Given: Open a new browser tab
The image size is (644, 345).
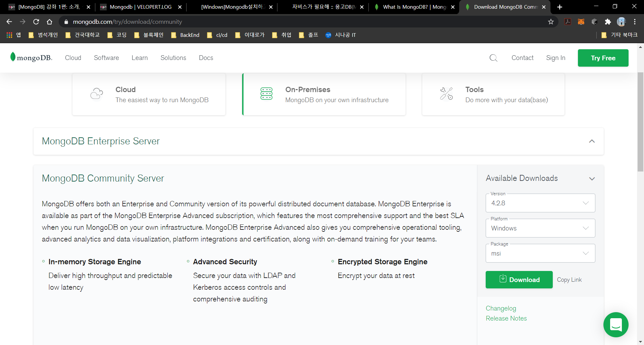Looking at the screenshot, I should coord(559,7).
